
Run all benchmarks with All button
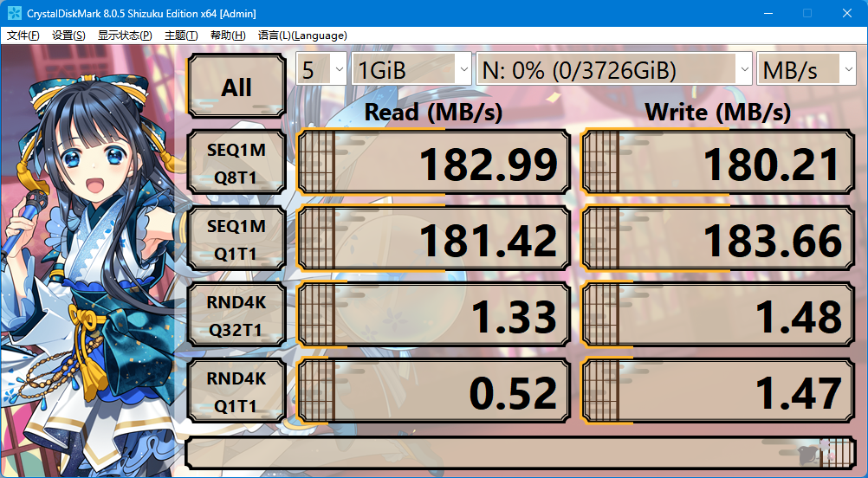tap(237, 87)
